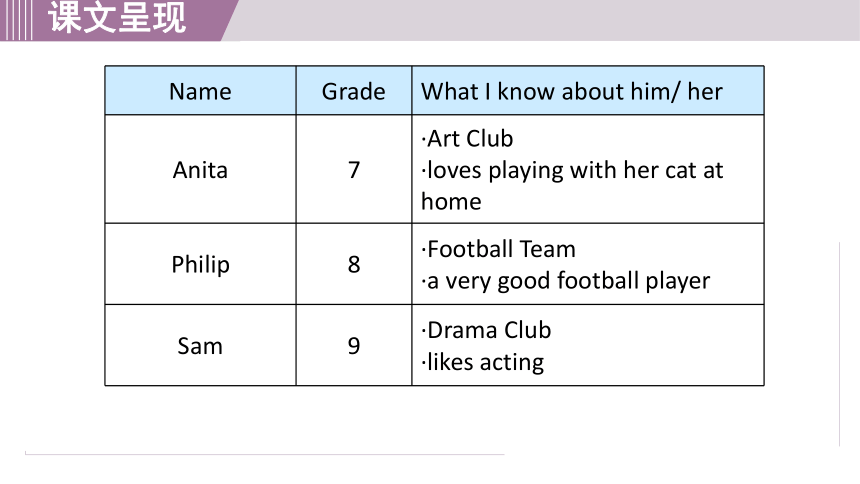Click the grade 8 cell

point(354,264)
